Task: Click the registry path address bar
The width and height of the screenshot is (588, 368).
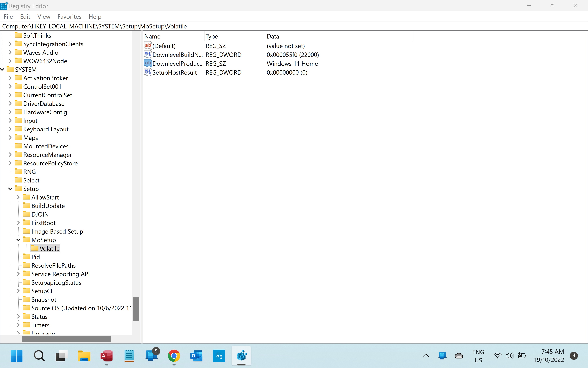Action: click(x=294, y=26)
